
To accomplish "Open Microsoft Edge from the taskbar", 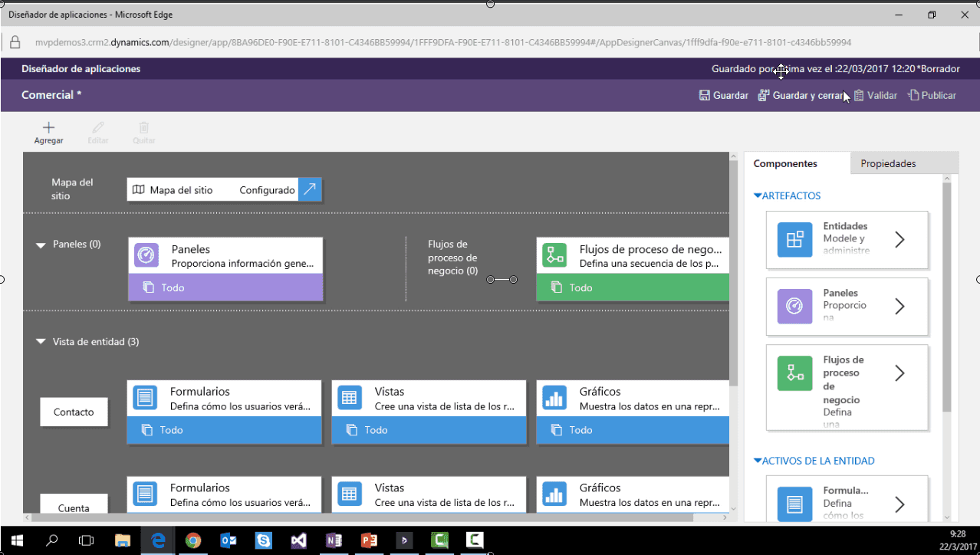I will click(159, 540).
